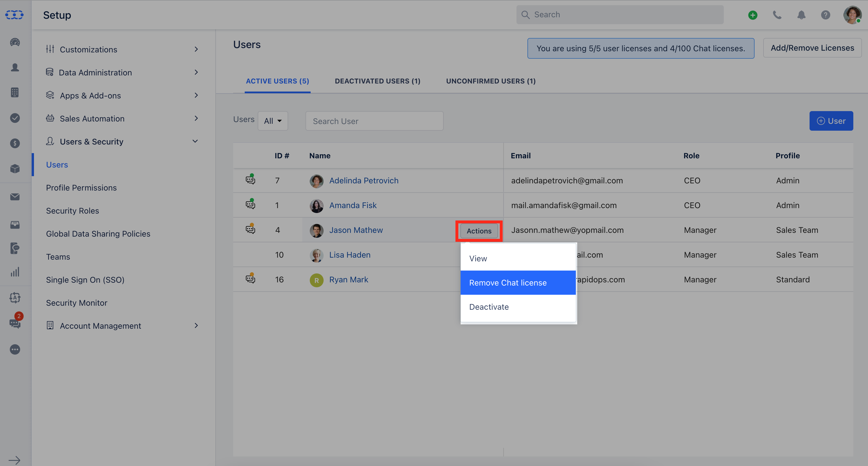Select Remove Chat license menu option
Image resolution: width=868 pixels, height=466 pixels.
click(x=518, y=283)
